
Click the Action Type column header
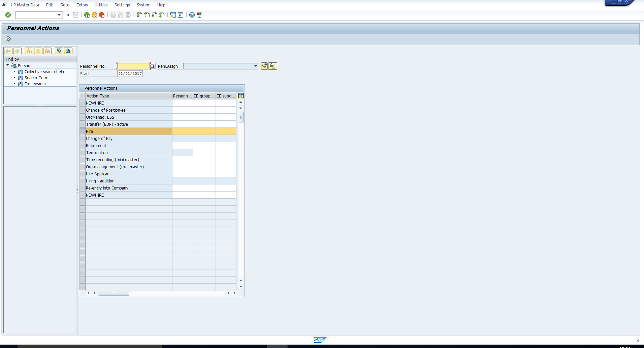[x=129, y=96]
